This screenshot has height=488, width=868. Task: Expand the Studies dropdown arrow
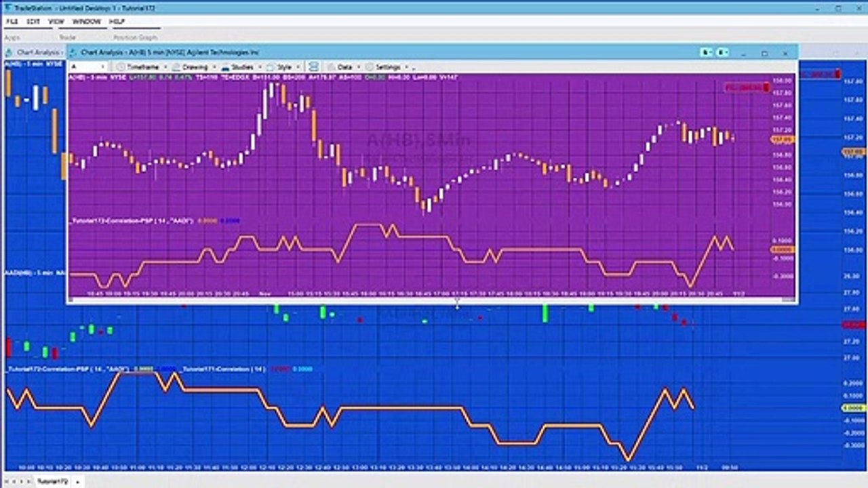(260, 68)
